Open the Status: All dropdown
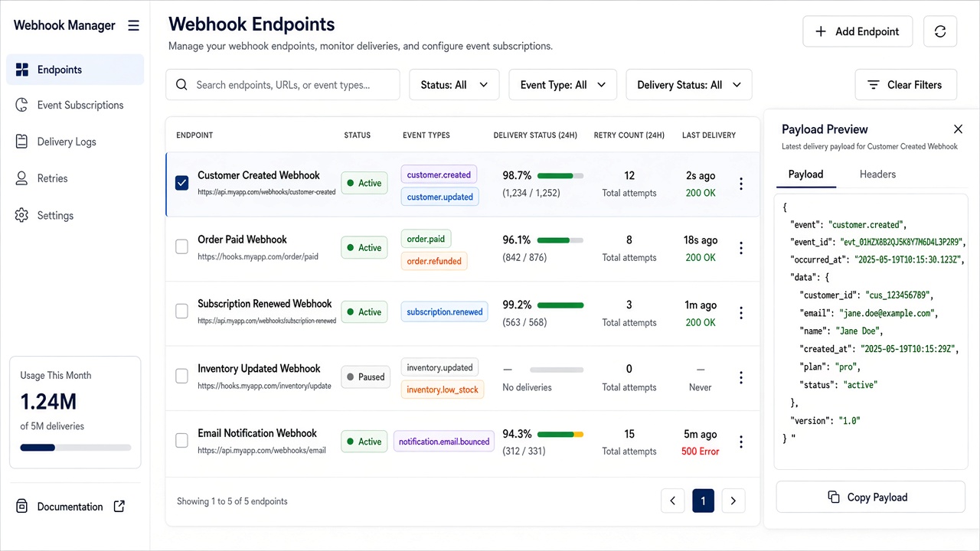This screenshot has height=551, width=980. click(x=454, y=85)
